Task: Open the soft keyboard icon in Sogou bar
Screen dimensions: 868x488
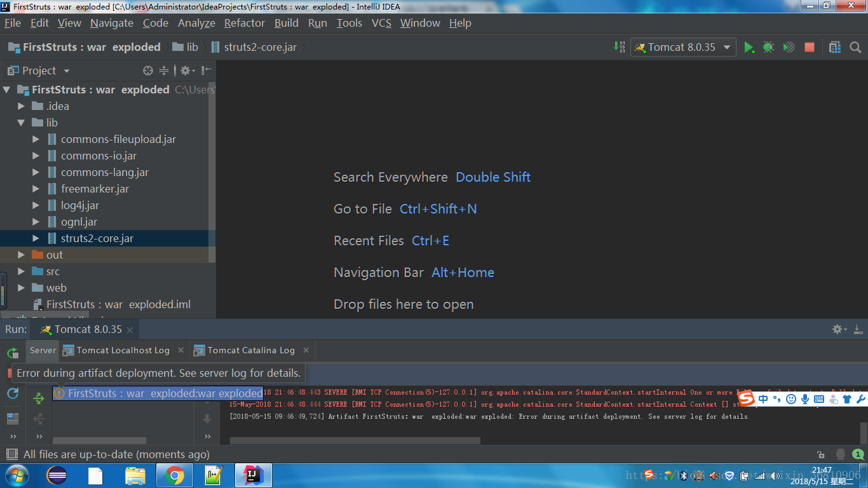Action: tap(819, 399)
